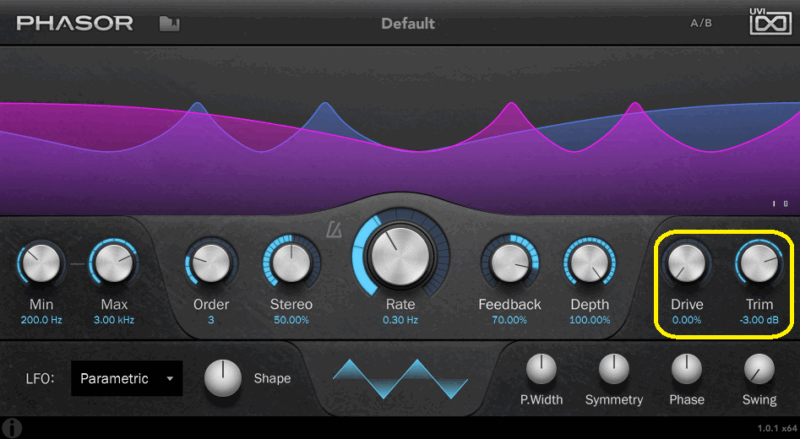The width and height of the screenshot is (800, 439).
Task: Click the small output meter indicator in display
Action: (x=780, y=204)
